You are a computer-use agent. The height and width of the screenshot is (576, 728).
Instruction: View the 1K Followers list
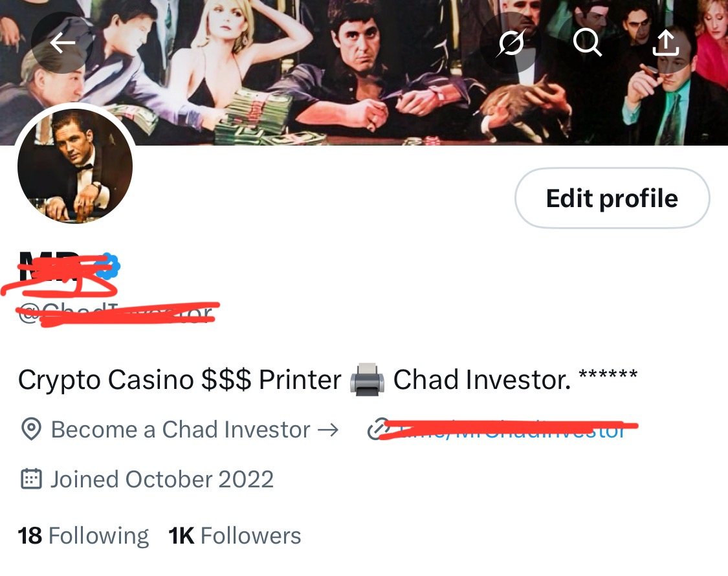click(234, 536)
